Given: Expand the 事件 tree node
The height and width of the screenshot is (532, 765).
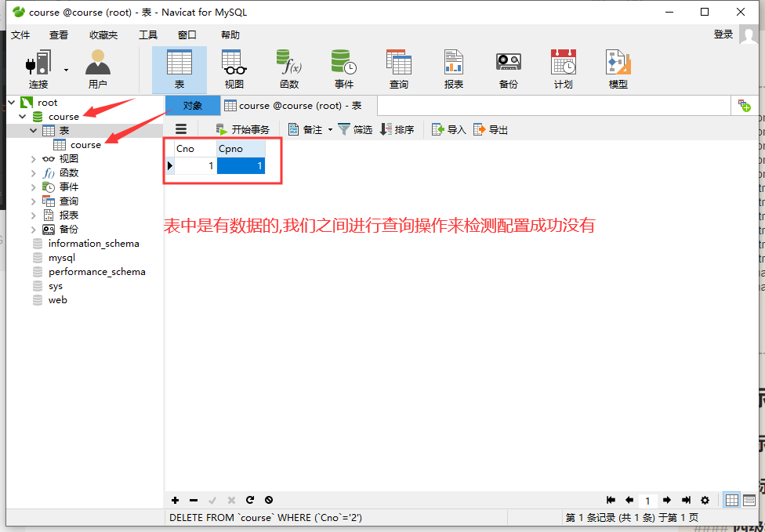Looking at the screenshot, I should (33, 187).
